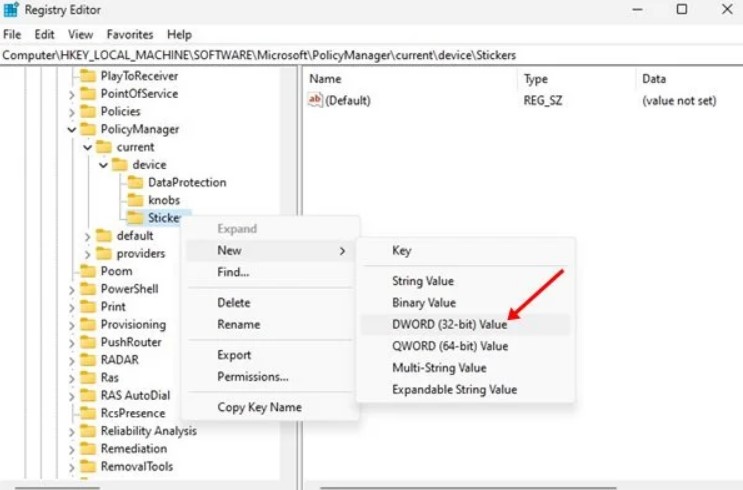Image resolution: width=743 pixels, height=490 pixels.
Task: Select the PlayToReceiver folder icon
Action: [x=88, y=76]
